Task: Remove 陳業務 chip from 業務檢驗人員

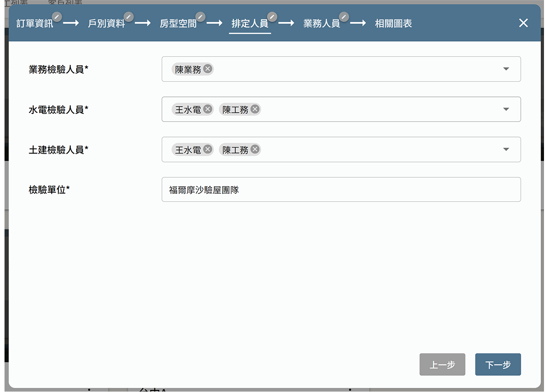Action: [208, 69]
